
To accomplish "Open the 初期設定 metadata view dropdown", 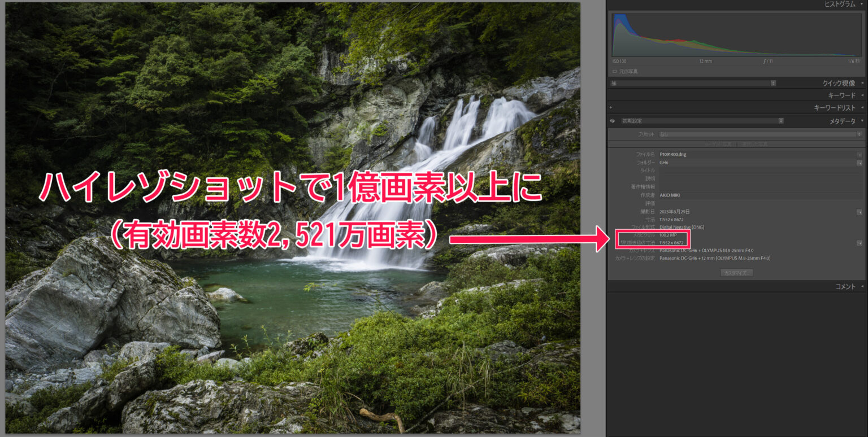I will [x=702, y=121].
